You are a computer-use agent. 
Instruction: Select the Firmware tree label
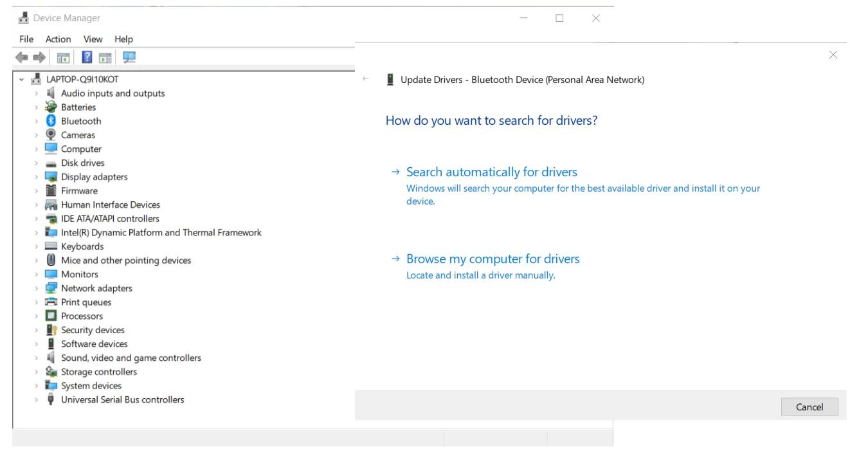79,191
